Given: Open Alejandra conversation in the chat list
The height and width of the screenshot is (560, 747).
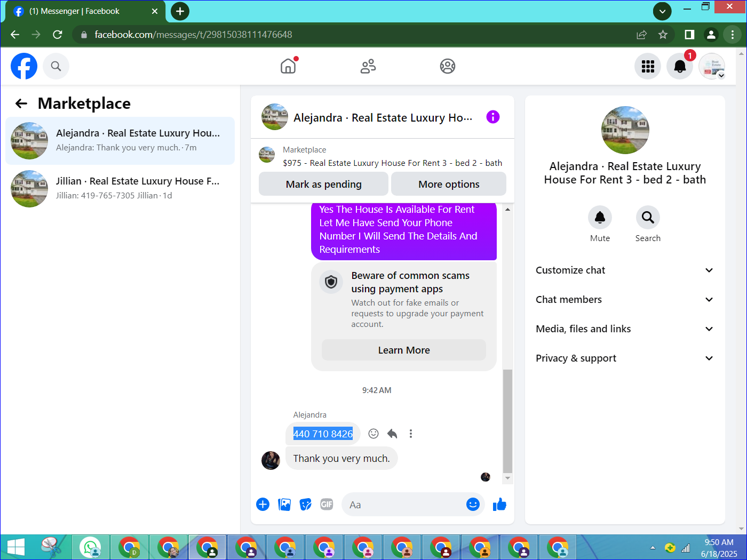Looking at the screenshot, I should [x=120, y=141].
